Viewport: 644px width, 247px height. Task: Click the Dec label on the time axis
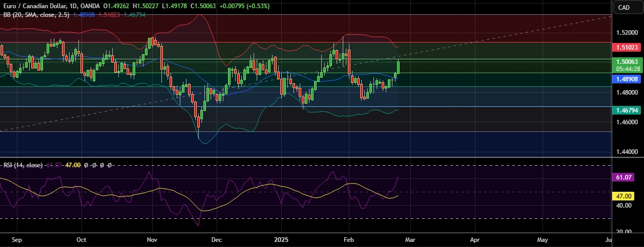tap(216, 239)
